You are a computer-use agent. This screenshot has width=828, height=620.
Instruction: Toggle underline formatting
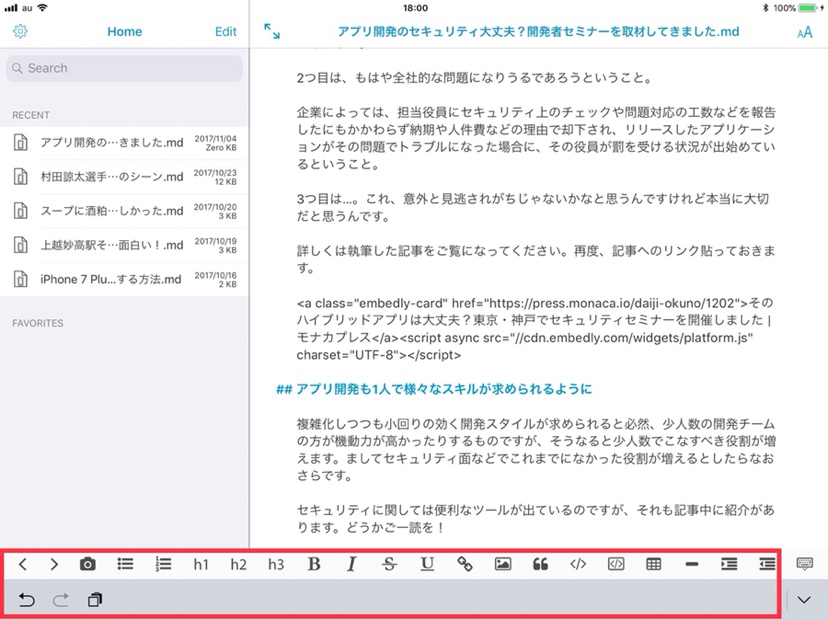[x=427, y=564]
